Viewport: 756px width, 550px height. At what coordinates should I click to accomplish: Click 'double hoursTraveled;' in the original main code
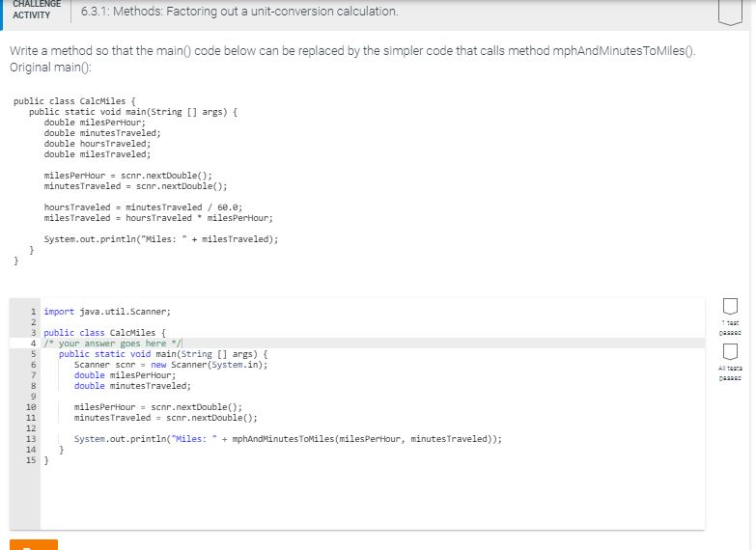[x=98, y=144]
